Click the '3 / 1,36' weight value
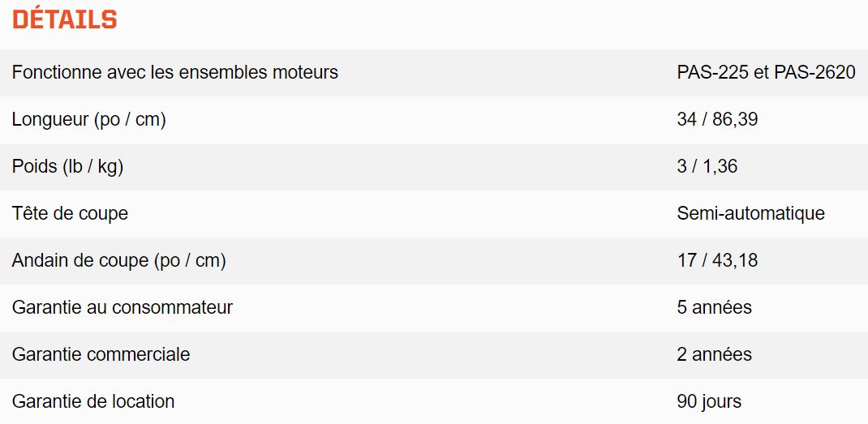 (x=707, y=167)
